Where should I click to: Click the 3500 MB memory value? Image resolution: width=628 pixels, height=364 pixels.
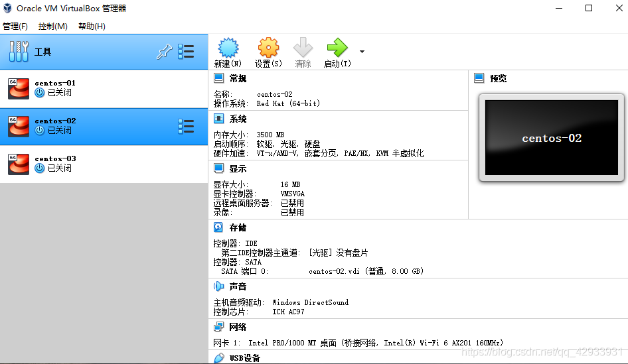pos(270,135)
